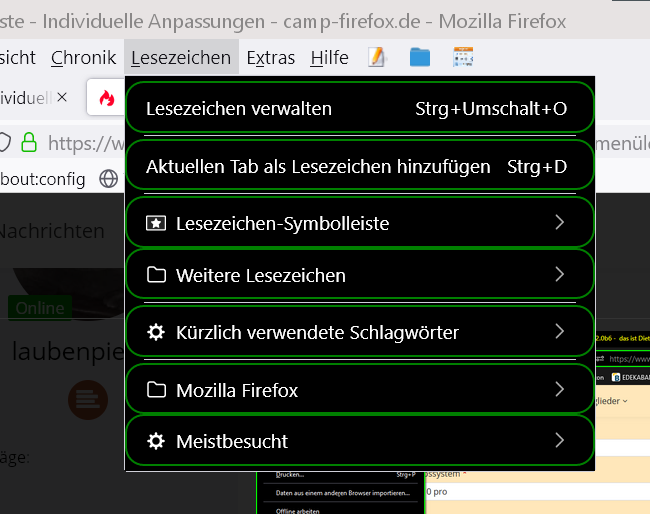Expand the arrow on Weitere Lesezeichen row
Screen dimensions: 650x514
[560, 274]
